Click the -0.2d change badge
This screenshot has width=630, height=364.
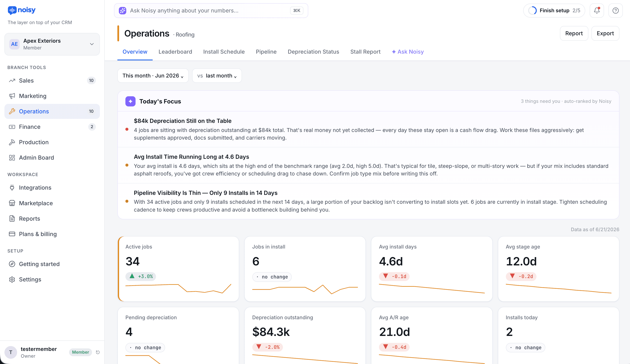coord(521,277)
